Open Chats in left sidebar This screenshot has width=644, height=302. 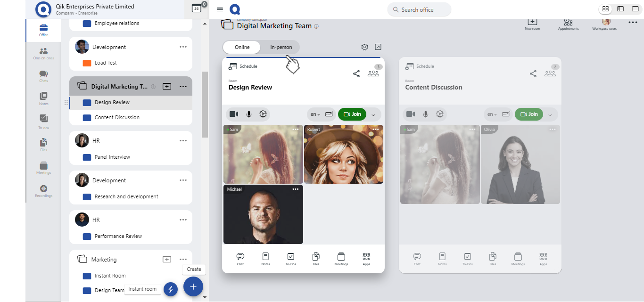pos(43,76)
